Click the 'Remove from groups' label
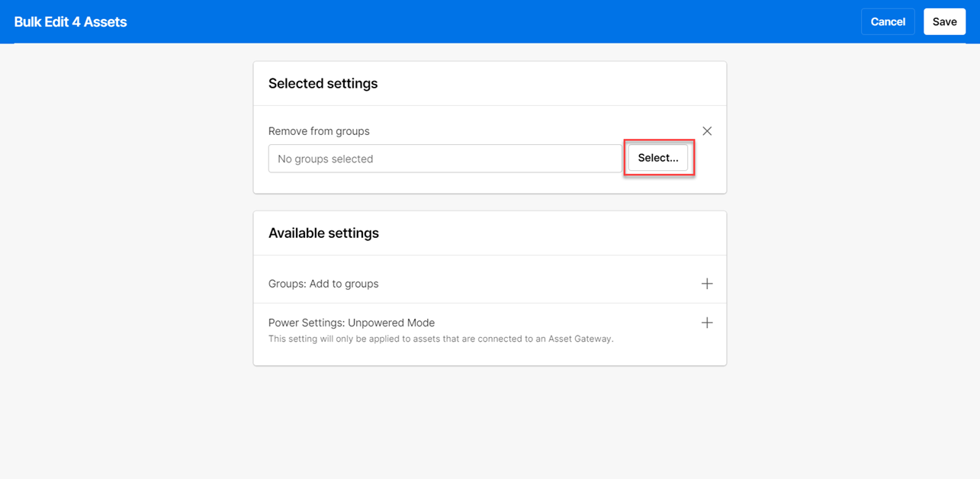980x479 pixels. tap(319, 131)
